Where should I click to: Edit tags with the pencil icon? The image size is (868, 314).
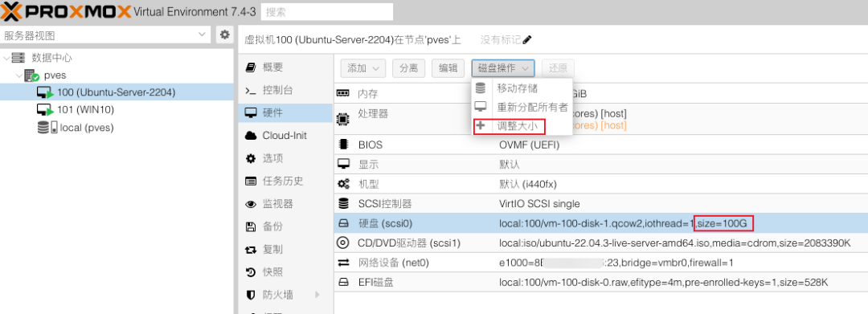pyautogui.click(x=527, y=40)
